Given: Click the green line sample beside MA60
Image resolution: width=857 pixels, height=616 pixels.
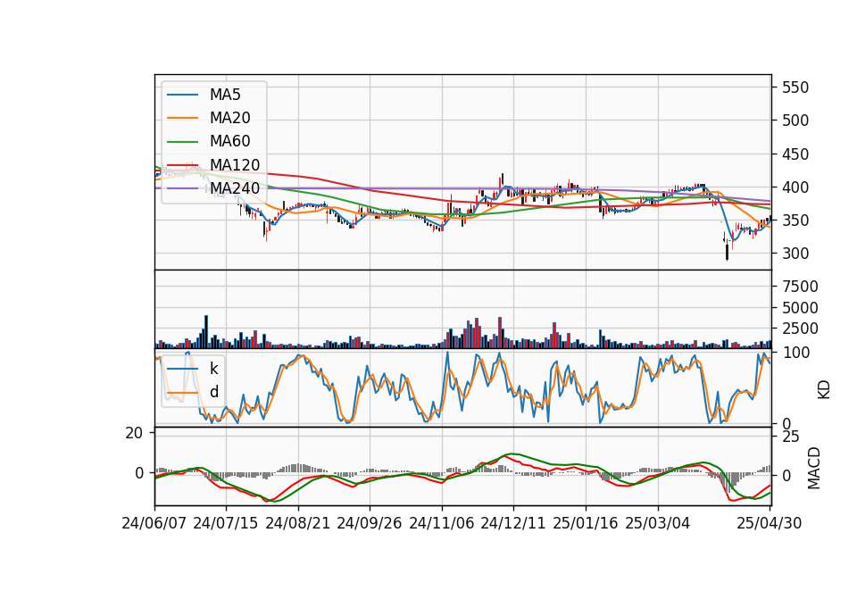Looking at the screenshot, I should 182,142.
